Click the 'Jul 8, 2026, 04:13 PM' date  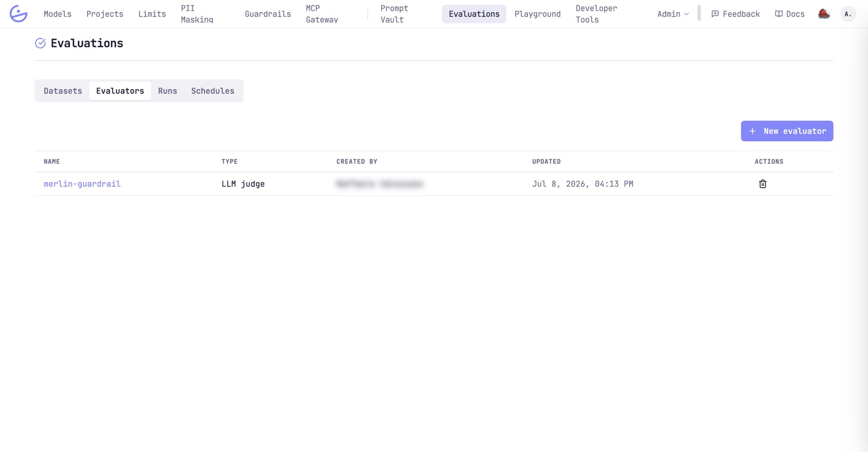coord(583,184)
